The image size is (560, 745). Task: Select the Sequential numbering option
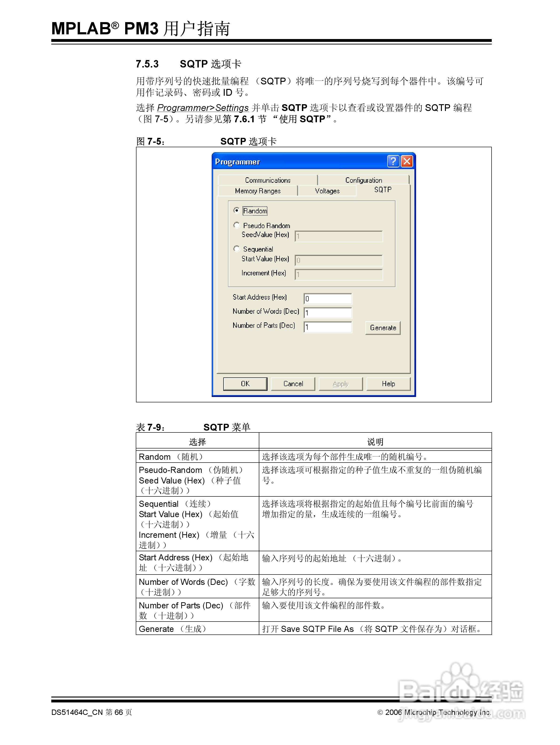[237, 249]
